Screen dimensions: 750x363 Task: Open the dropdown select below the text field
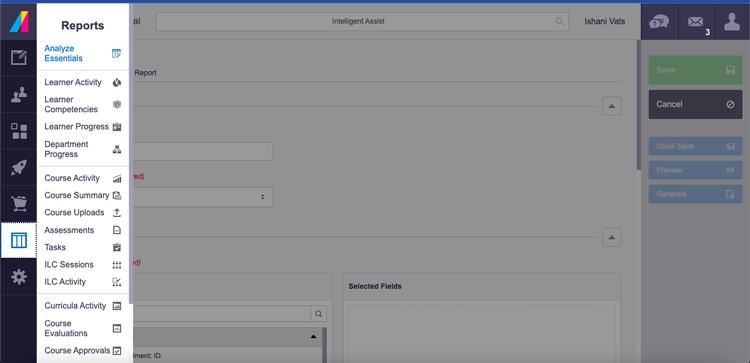point(203,197)
